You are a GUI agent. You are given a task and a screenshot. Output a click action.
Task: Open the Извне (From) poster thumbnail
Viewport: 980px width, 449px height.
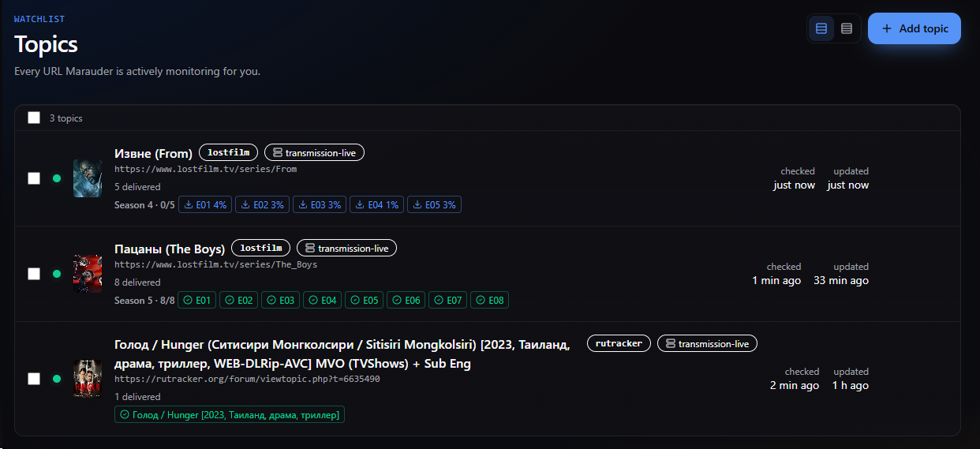click(88, 178)
